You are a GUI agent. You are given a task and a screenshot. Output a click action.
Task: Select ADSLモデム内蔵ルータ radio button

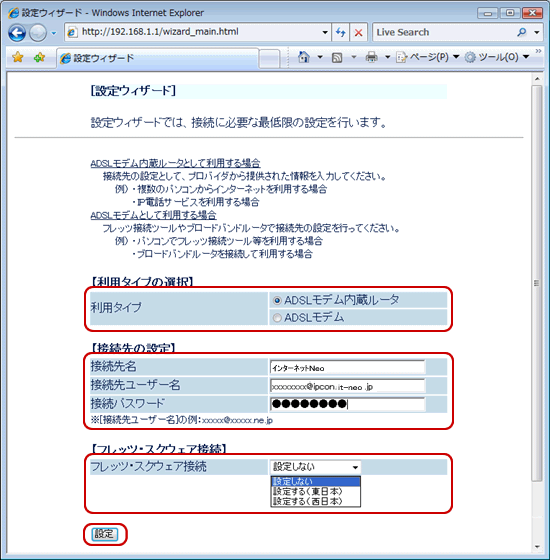coord(277,301)
